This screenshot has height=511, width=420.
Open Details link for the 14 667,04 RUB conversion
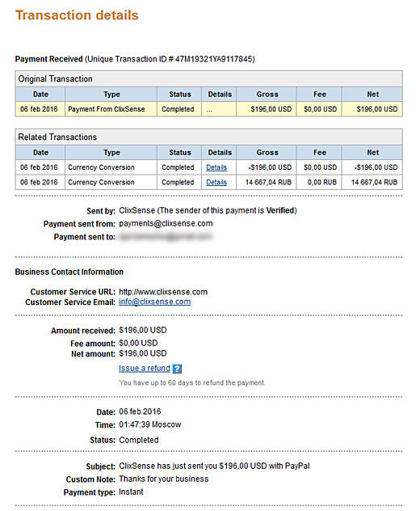216,182
